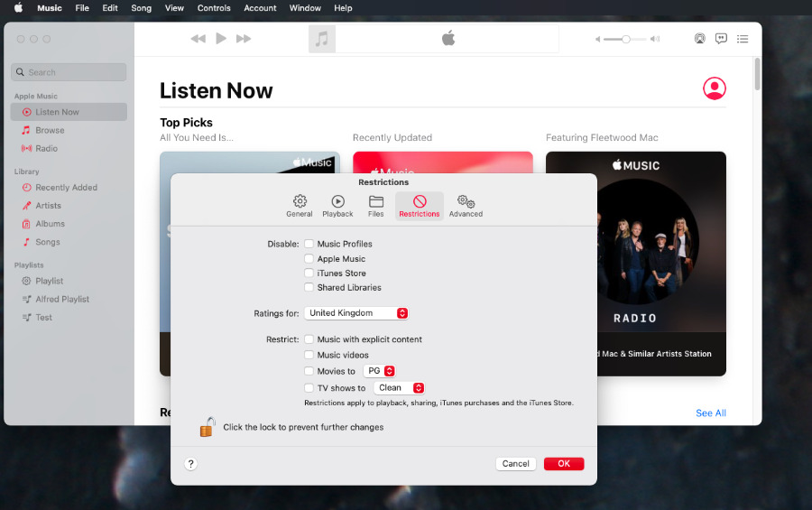Screen dimensions: 812x510
Task: Click the See All link
Action: click(x=711, y=413)
